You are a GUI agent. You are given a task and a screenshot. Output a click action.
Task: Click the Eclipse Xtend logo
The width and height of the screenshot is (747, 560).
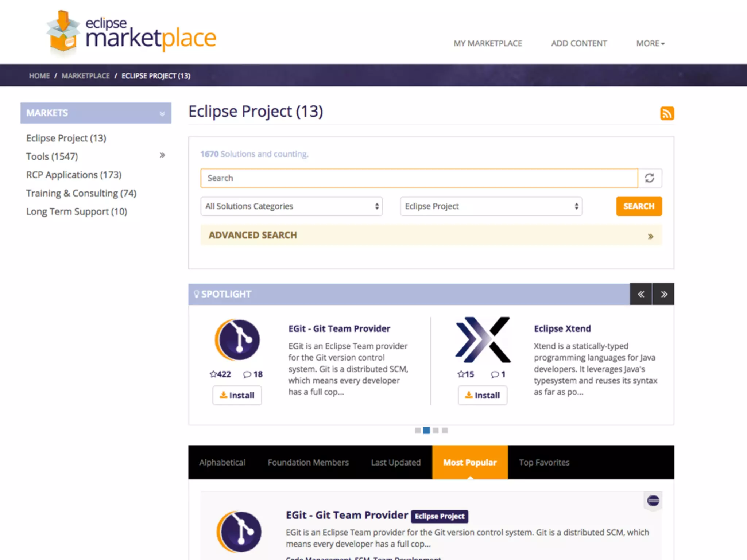483,340
